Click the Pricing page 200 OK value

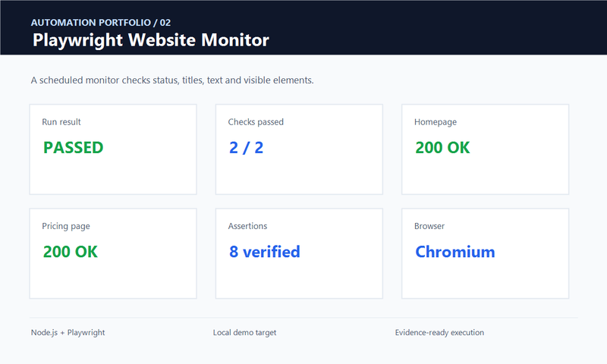click(x=70, y=252)
